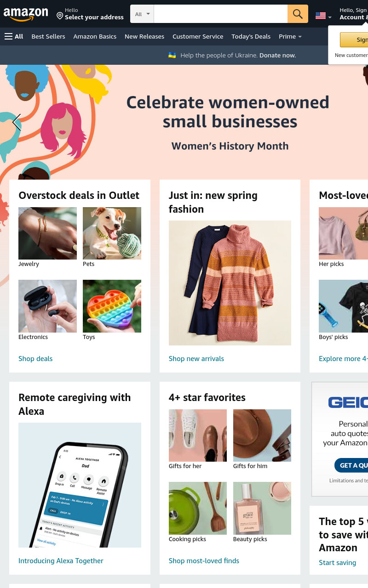Viewport: 368px width, 588px height.
Task: Click the Donate now link
Action: [x=277, y=55]
